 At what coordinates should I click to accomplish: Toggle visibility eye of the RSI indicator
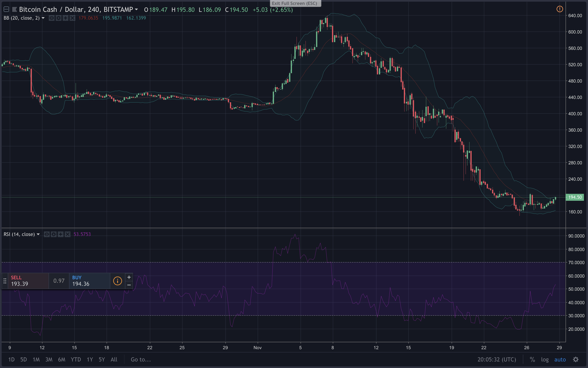(47, 234)
